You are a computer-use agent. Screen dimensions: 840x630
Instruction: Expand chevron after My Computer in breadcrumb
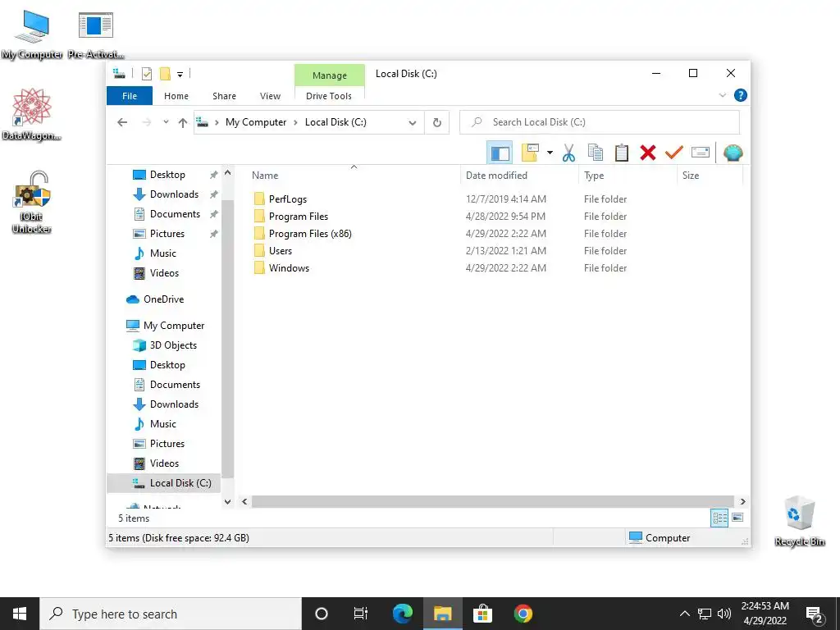coord(295,123)
